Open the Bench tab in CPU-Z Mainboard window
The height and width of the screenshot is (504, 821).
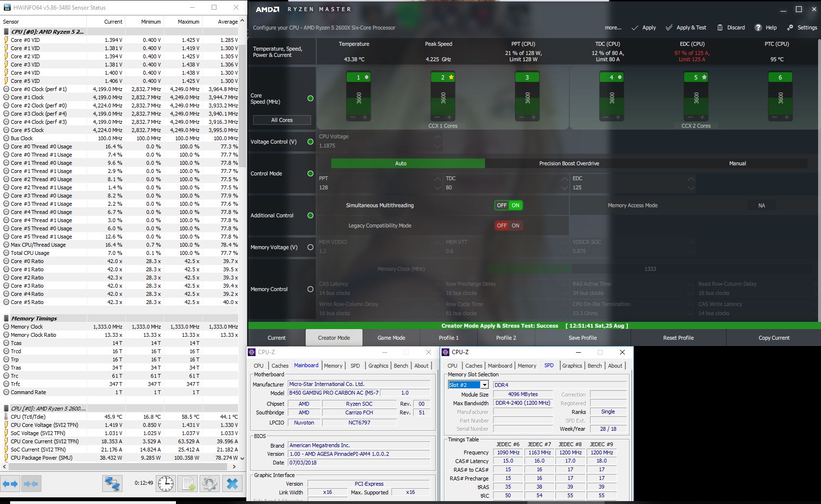tap(401, 366)
